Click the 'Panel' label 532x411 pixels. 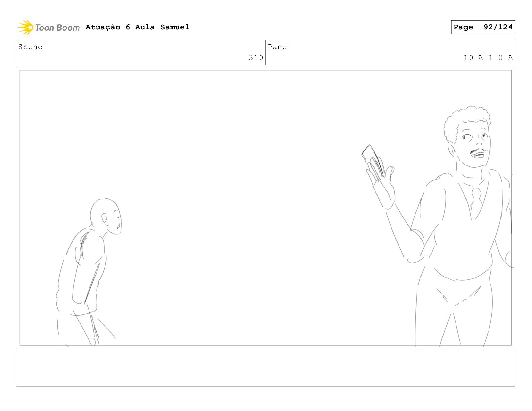(x=280, y=47)
